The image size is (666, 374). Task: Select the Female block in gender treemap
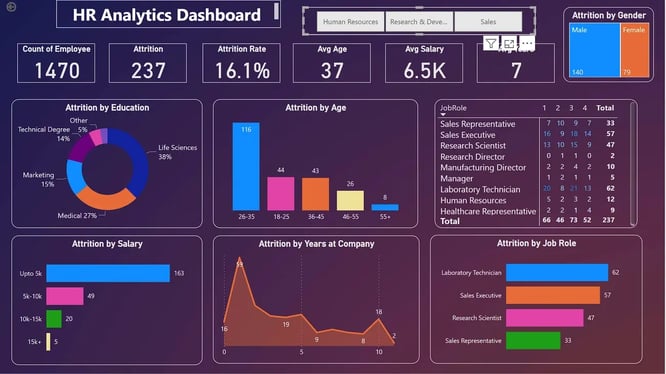635,50
